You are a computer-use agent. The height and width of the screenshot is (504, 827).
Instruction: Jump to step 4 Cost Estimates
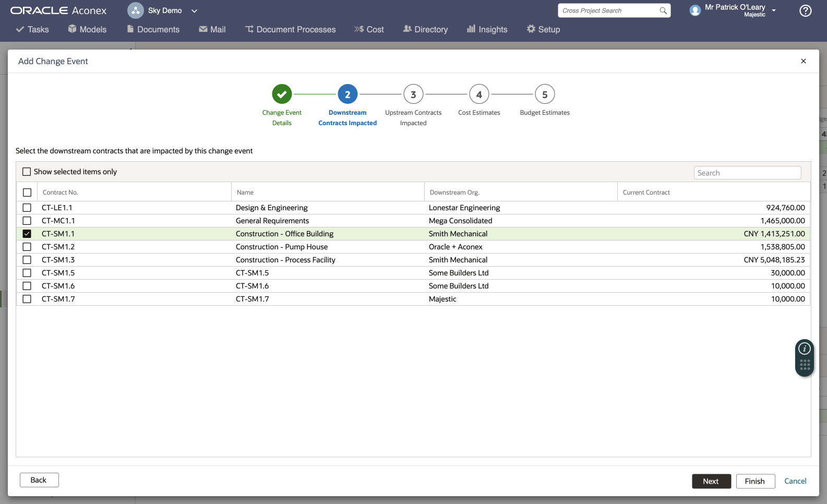(479, 94)
